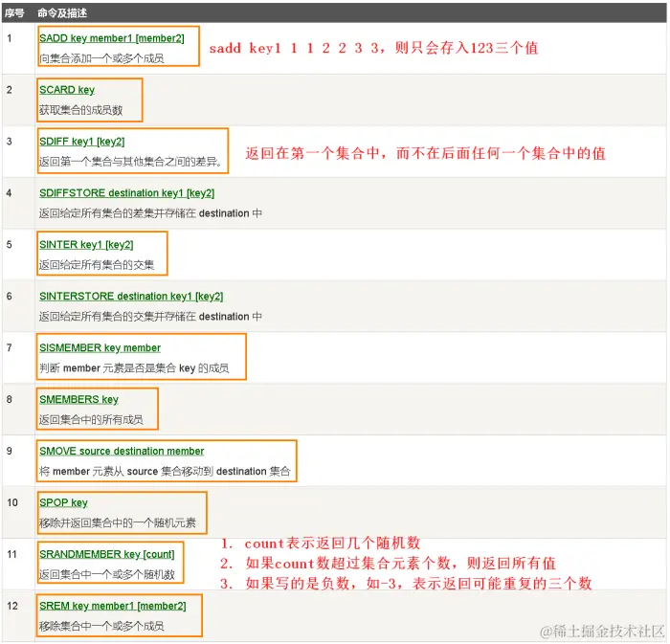Click row number 11 cell

(x=19, y=565)
